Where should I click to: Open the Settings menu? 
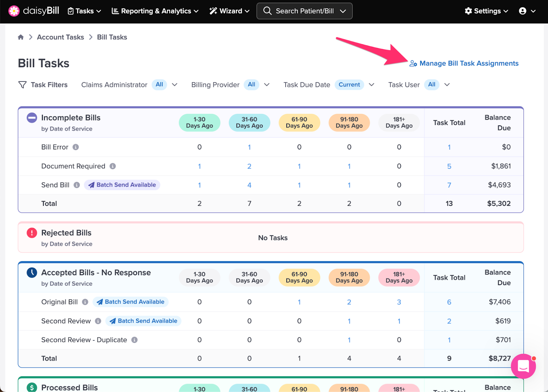tap(486, 11)
